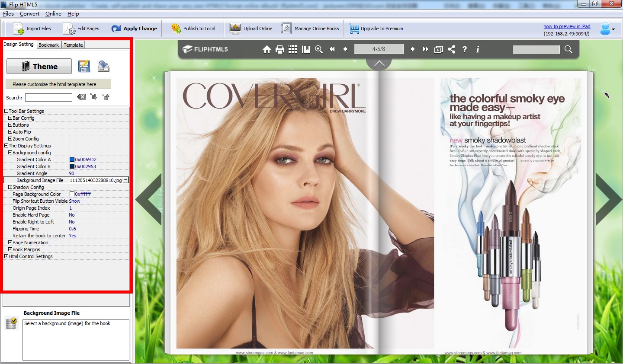This screenshot has height=364, width=623.
Task: Jump to the first page
Action: tap(332, 49)
